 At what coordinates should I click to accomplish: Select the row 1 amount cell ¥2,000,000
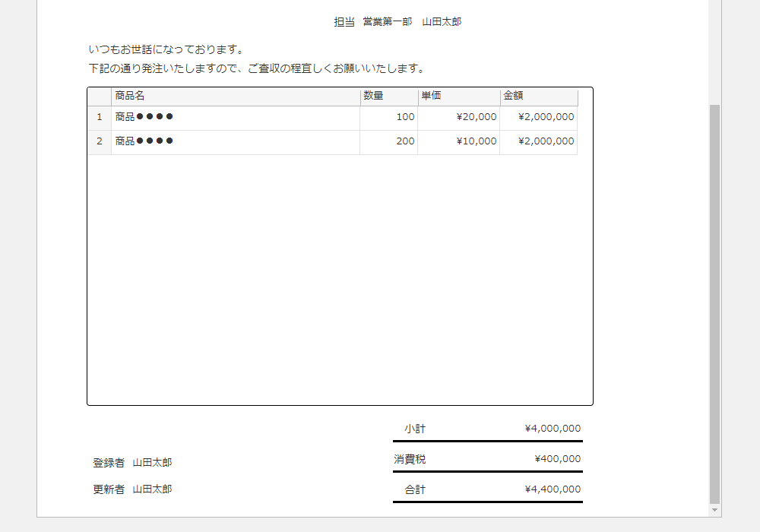(538, 118)
